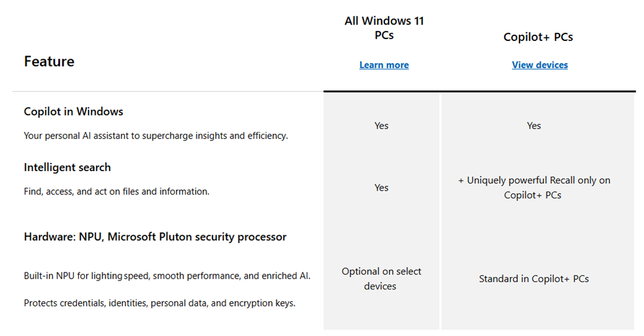Open the Learn more link
This screenshot has height=336, width=644.
pyautogui.click(x=384, y=65)
